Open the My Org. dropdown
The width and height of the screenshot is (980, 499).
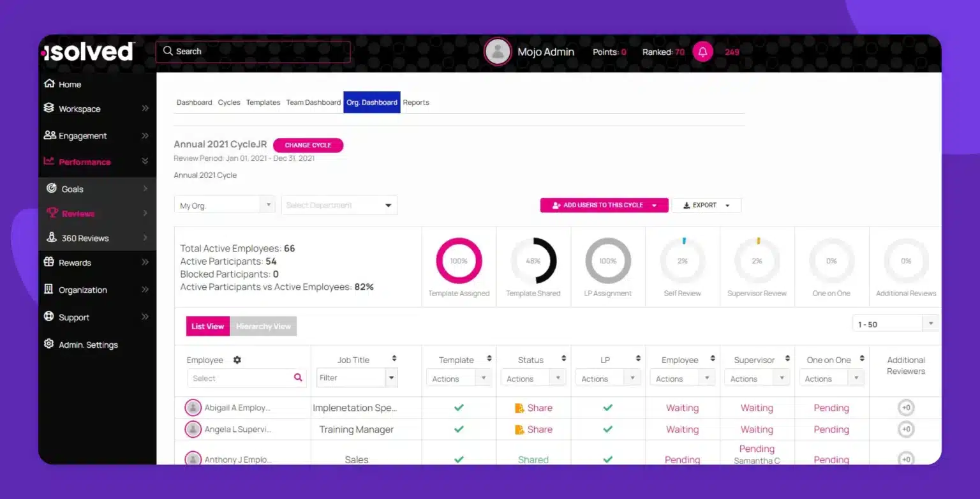tap(225, 205)
